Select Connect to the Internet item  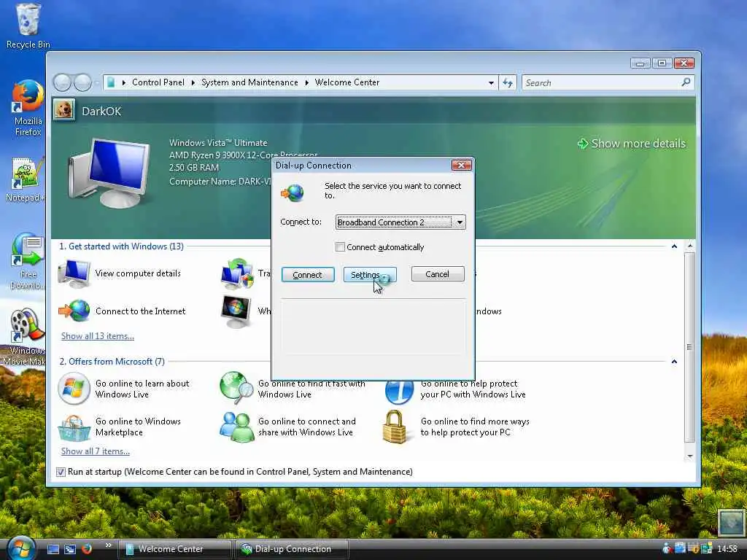(140, 311)
